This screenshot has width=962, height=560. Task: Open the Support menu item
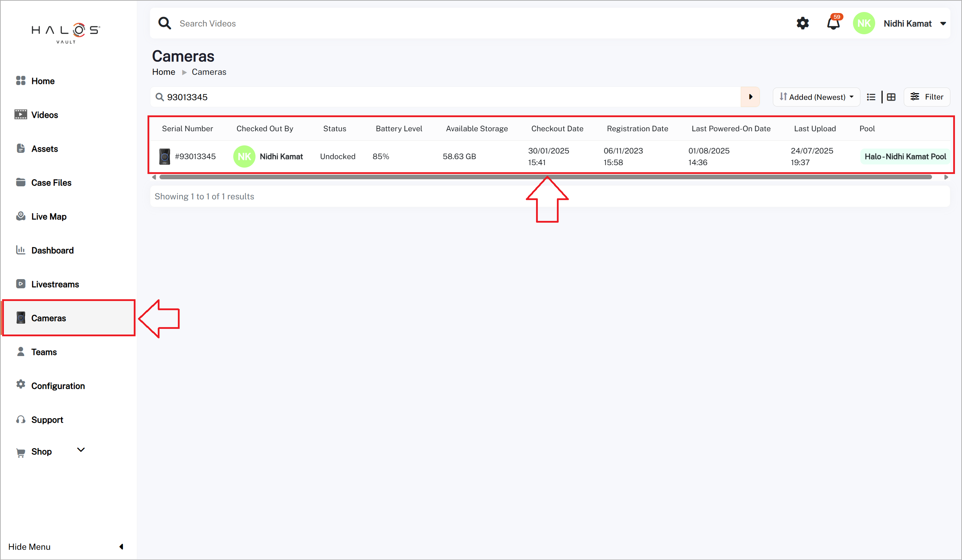pos(47,420)
